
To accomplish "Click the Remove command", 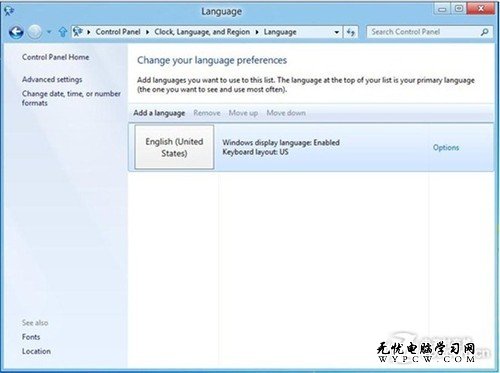I will 207,113.
